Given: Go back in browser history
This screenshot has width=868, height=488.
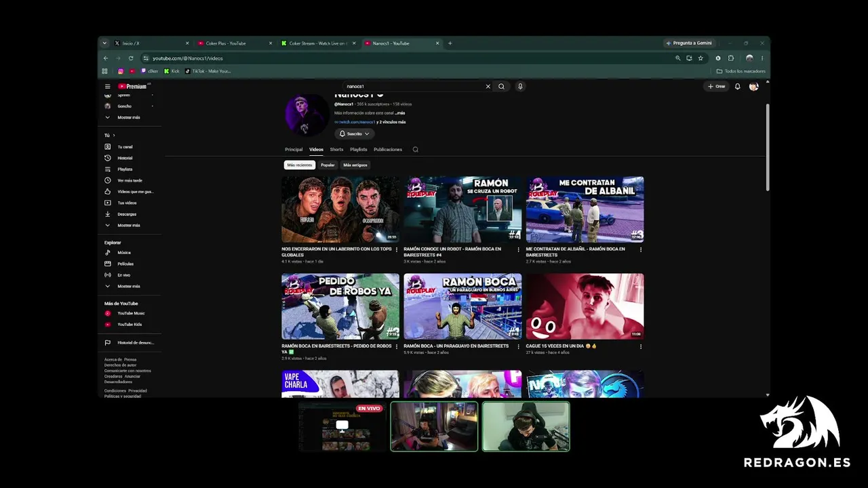Looking at the screenshot, I should coord(105,58).
